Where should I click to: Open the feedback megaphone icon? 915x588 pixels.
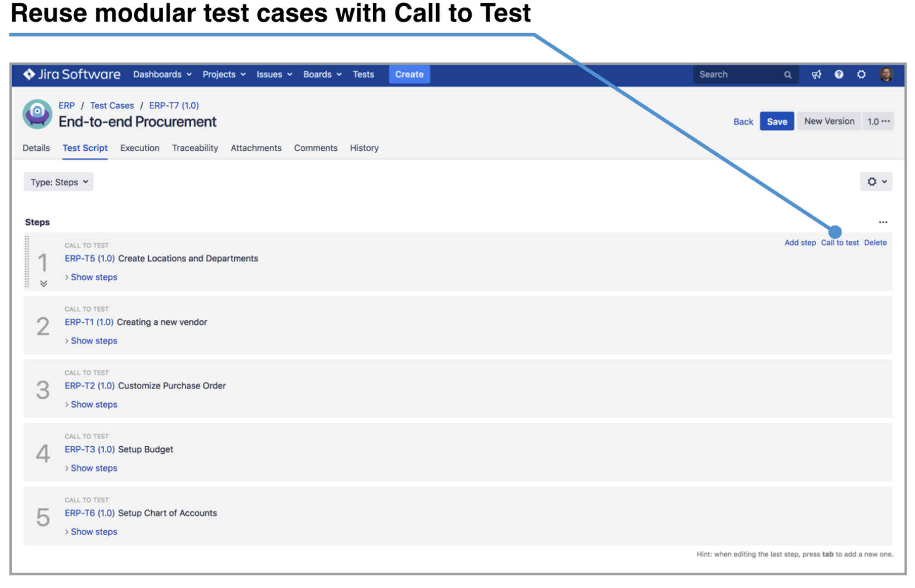[x=816, y=74]
